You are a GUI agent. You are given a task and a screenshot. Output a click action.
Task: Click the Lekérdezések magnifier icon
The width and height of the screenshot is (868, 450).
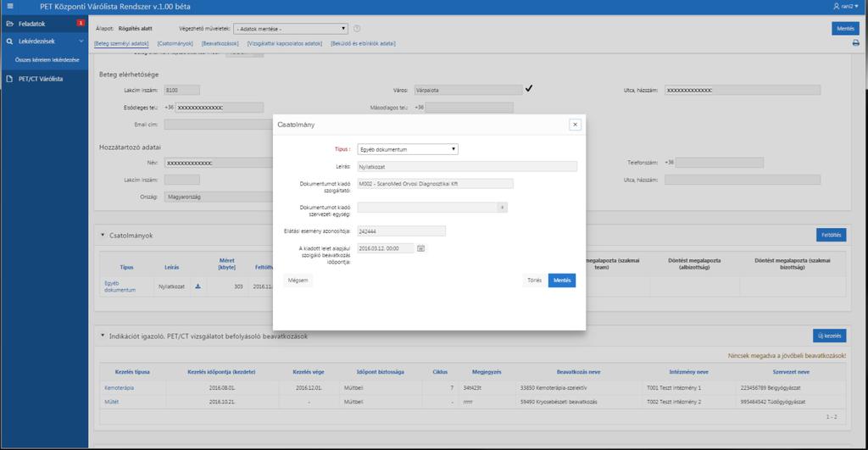point(9,42)
